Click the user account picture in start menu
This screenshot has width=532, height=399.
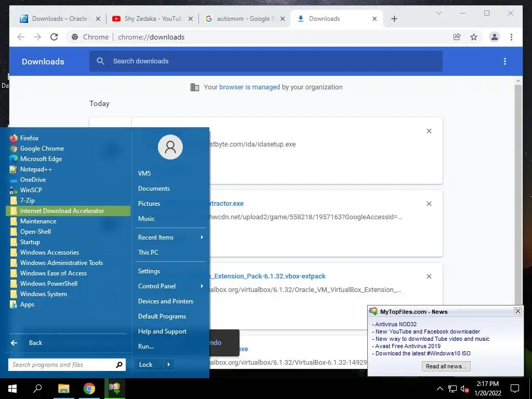170,147
